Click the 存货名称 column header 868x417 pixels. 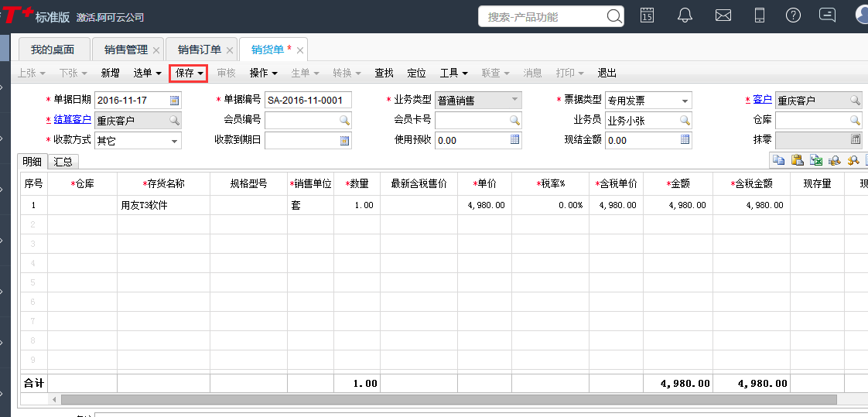tap(163, 184)
